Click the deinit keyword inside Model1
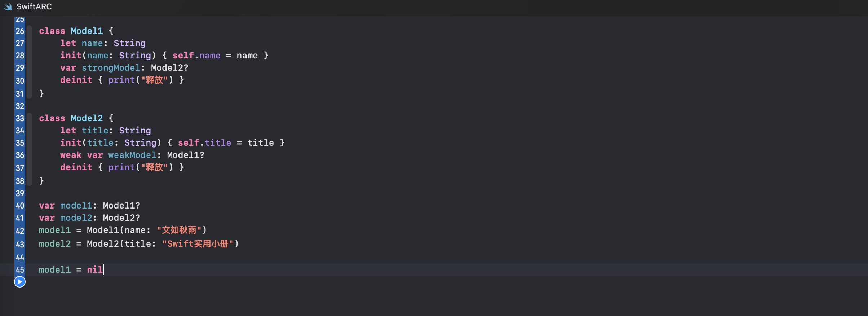Image resolution: width=868 pixels, height=316 pixels. coord(76,80)
